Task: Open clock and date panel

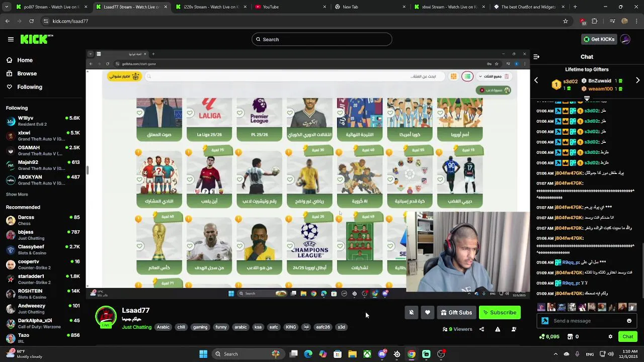Action: 627,354
